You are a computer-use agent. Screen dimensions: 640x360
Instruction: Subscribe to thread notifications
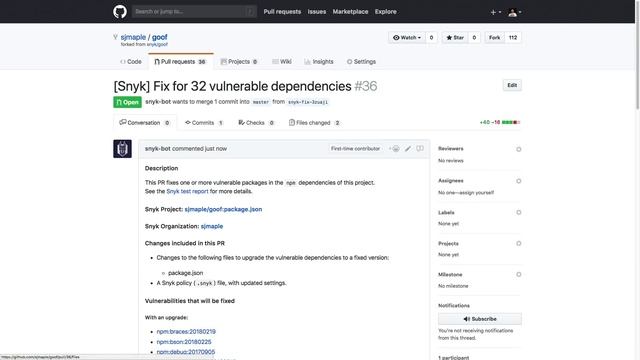pyautogui.click(x=480, y=319)
